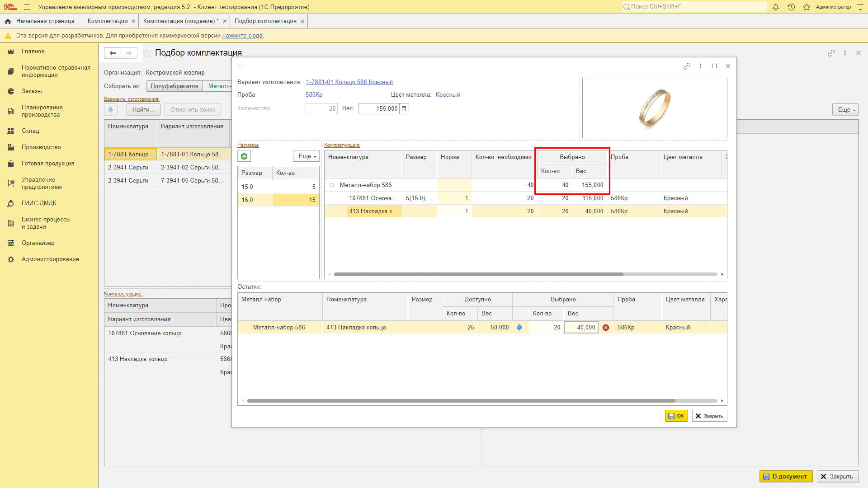This screenshot has height=488, width=868.
Task: Select the 7-3941-05 Серьги row
Action: pos(168,181)
